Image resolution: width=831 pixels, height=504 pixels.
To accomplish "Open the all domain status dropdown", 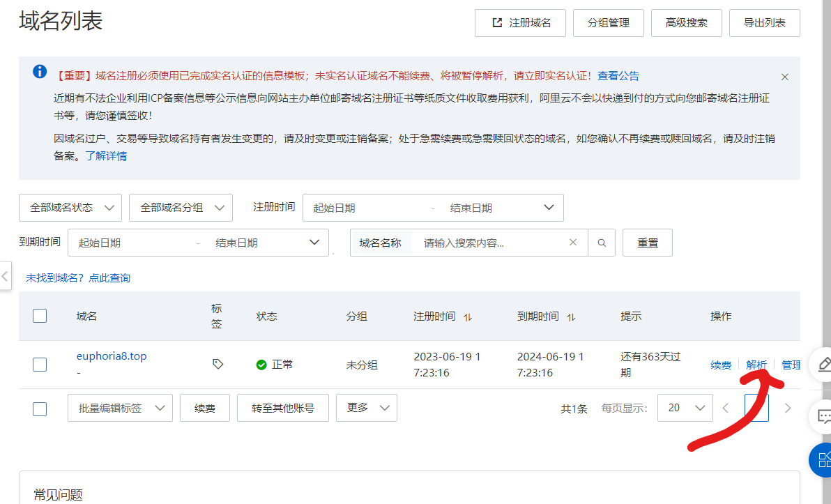I will pos(70,208).
